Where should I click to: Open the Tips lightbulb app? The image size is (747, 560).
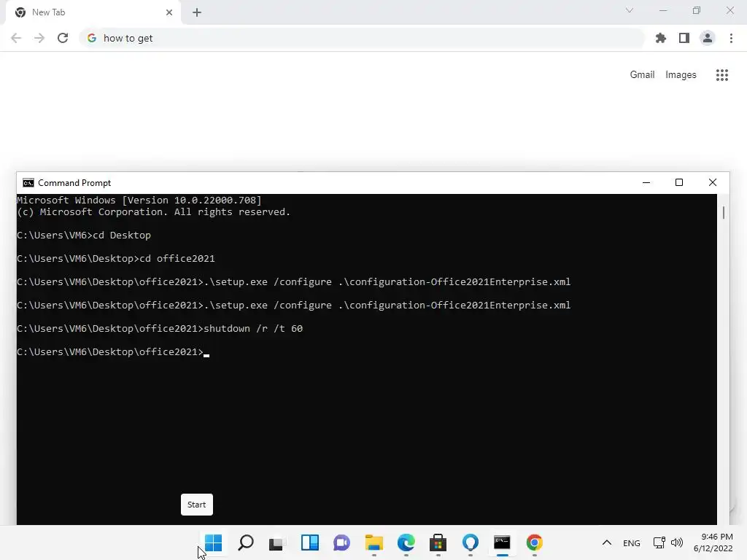tap(471, 542)
